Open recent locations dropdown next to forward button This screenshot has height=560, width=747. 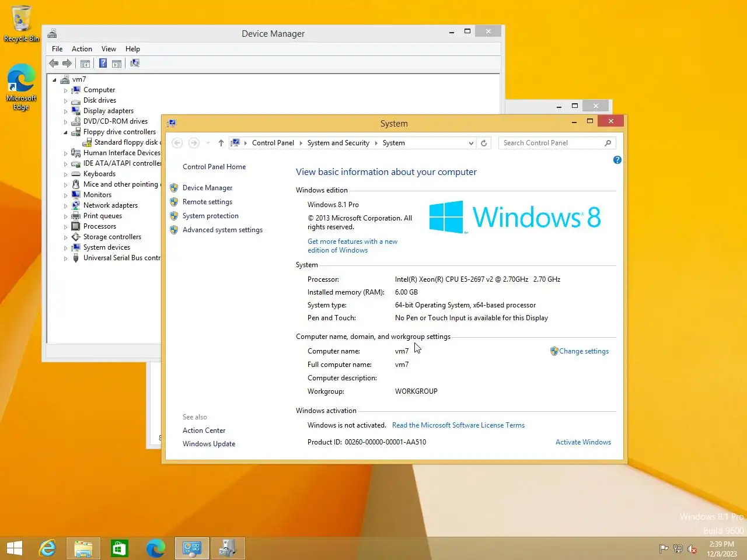click(208, 143)
